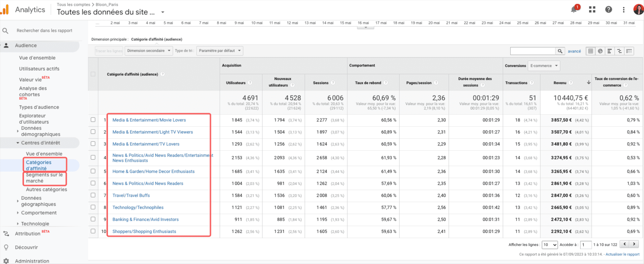Open the Dimension secondaire dropdown
Viewport: 644px width, 264px height.
pyautogui.click(x=149, y=51)
